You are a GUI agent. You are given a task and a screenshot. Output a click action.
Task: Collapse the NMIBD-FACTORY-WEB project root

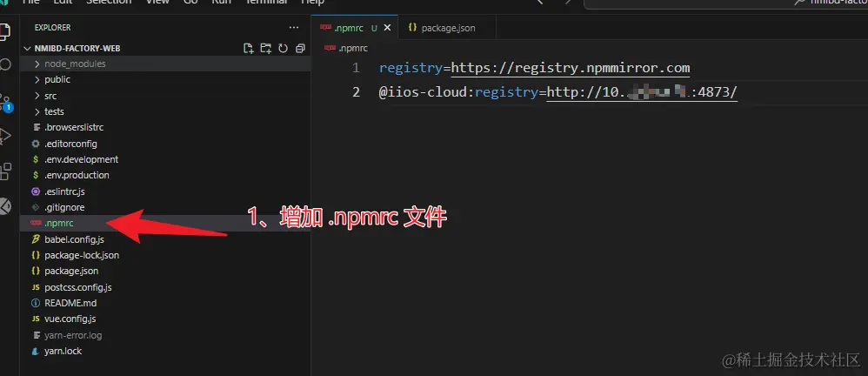[x=165, y=48]
